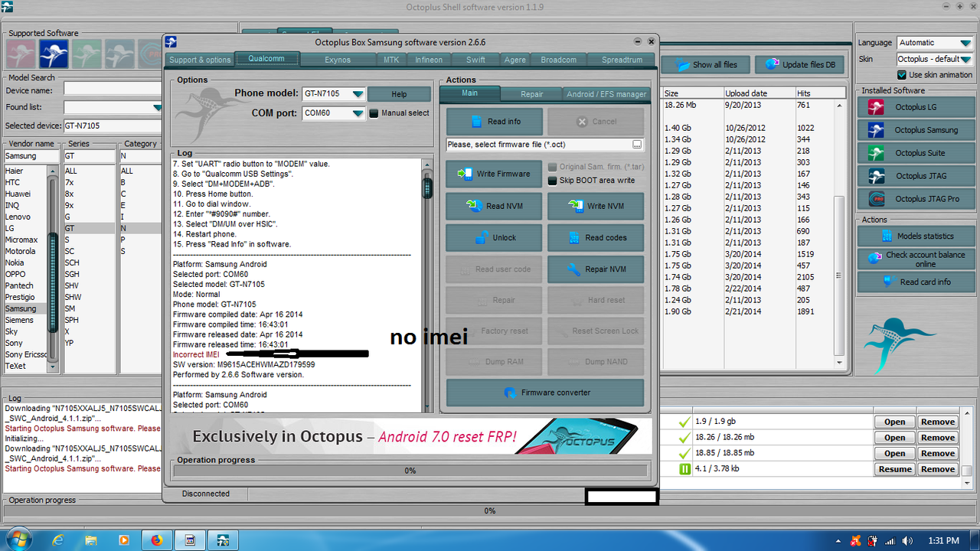Resume the paused 4.1 / 3.78 kb download
This screenshot has width=980, height=551.
[894, 469]
